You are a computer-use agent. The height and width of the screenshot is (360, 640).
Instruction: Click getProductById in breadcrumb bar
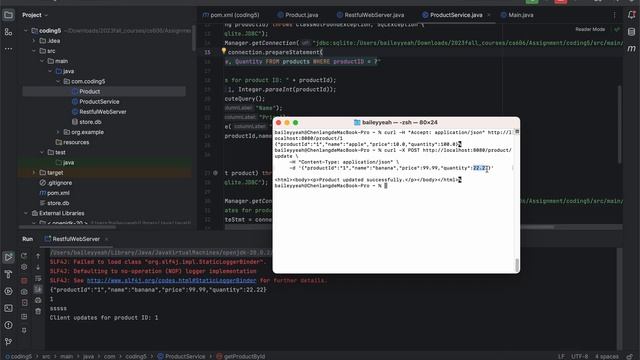point(241,356)
